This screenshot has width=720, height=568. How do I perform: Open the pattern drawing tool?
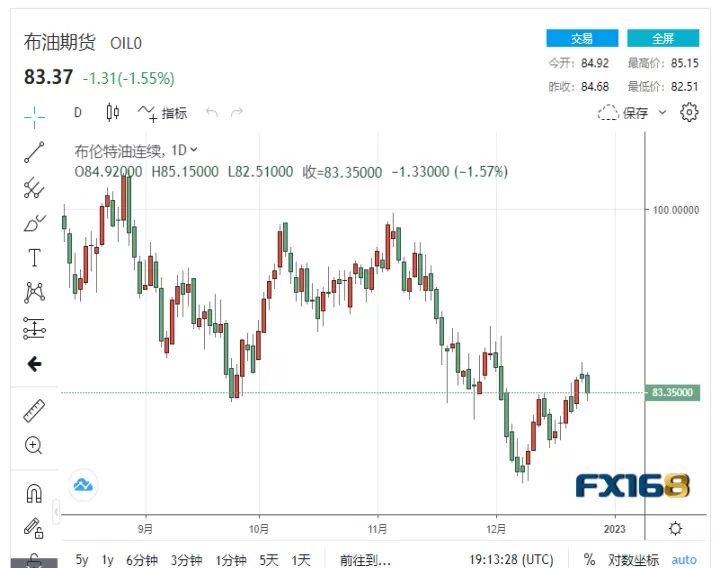[x=34, y=292]
